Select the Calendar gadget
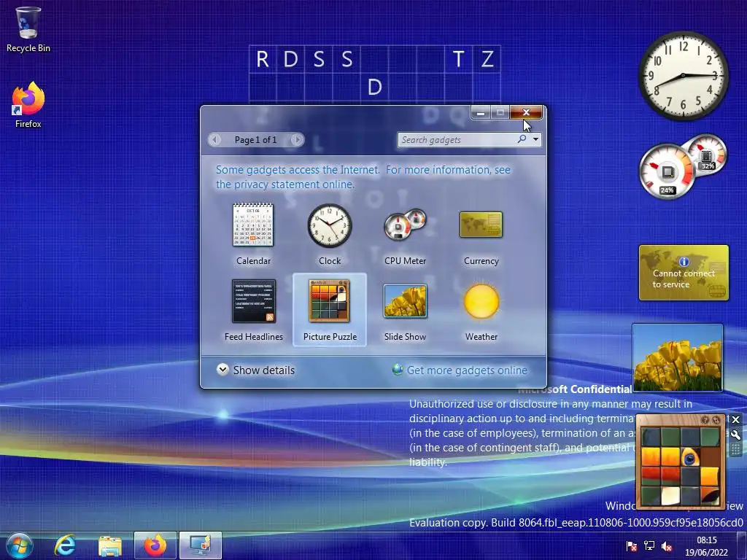 pyautogui.click(x=253, y=234)
